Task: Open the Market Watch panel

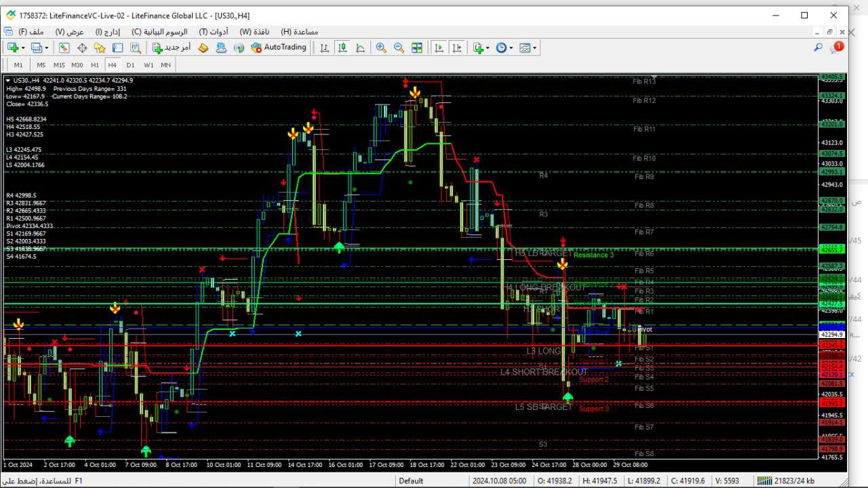Action: pos(64,48)
